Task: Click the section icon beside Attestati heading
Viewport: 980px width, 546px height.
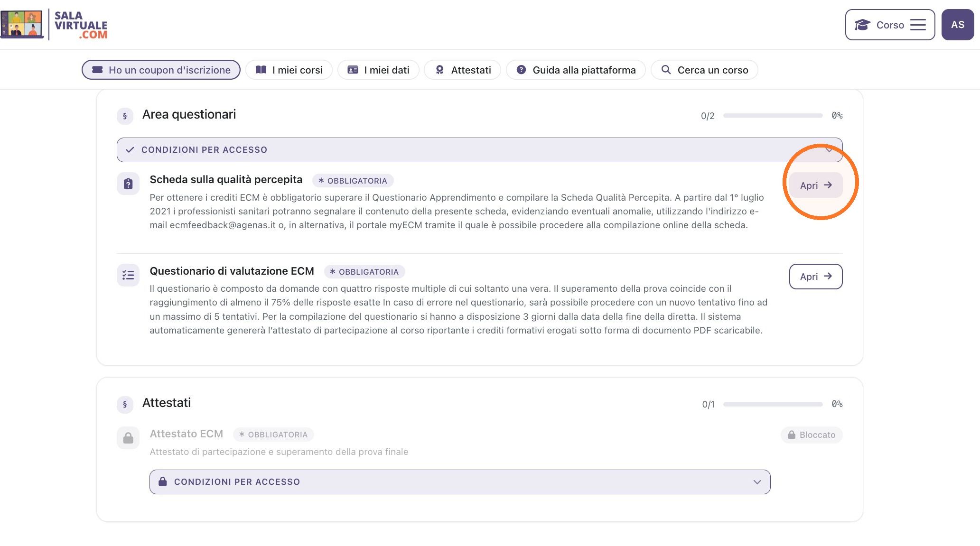Action: [125, 404]
